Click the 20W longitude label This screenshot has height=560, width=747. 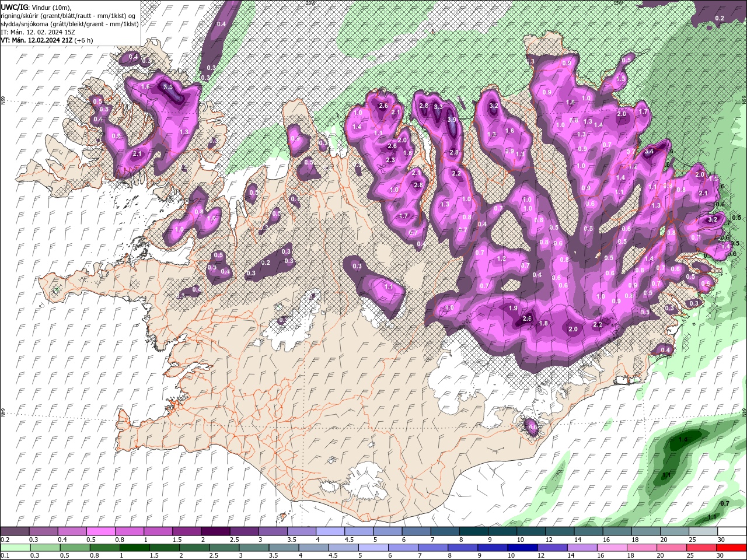(310, 2)
